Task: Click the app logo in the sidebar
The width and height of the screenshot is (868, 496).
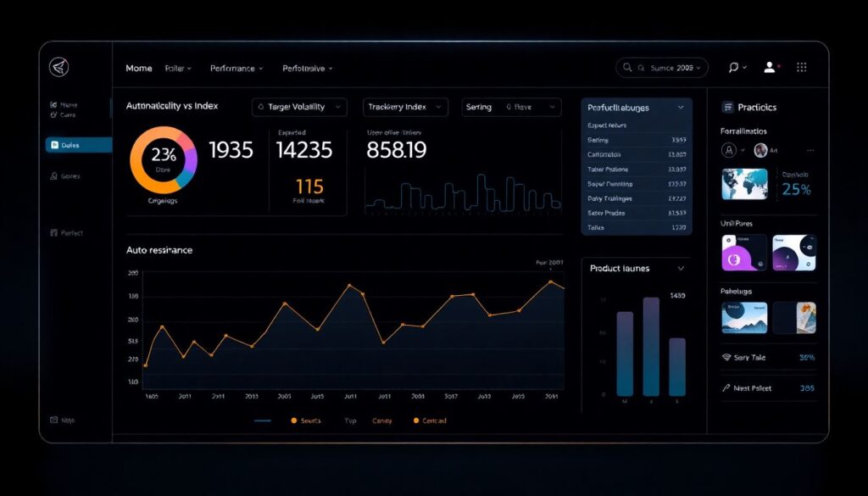Action: click(58, 68)
